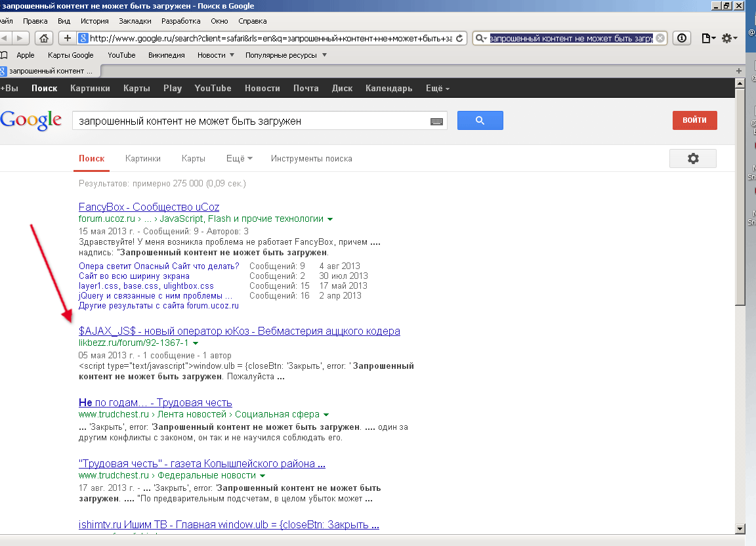Image resolution: width=756 pixels, height=546 pixels.
Task: Click the toolbar button left of page menu
Action: (x=682, y=38)
